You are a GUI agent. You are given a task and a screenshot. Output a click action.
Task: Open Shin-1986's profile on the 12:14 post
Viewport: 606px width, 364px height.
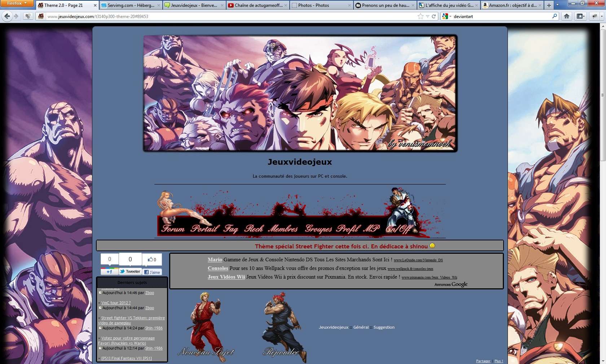154,348
